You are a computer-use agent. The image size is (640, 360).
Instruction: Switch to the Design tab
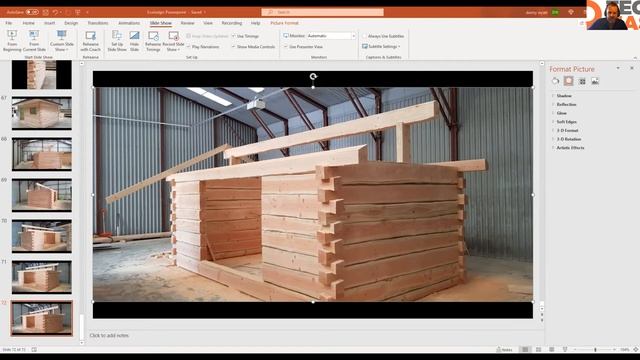(71, 23)
